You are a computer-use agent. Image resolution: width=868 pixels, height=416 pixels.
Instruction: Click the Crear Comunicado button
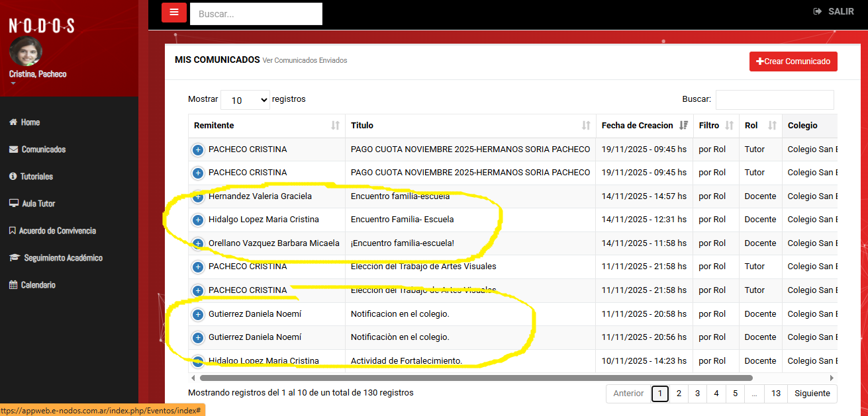(x=793, y=62)
